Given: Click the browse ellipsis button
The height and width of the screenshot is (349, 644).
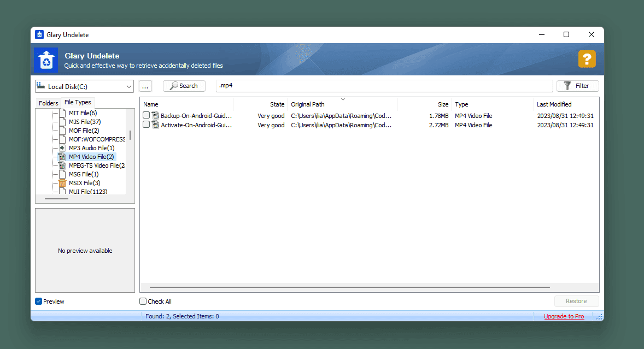Looking at the screenshot, I should coord(145,86).
